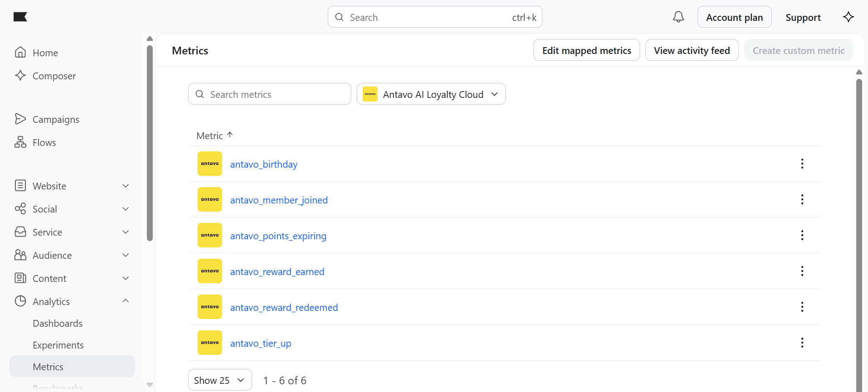Open the antavo_reward_redeemed metric link
This screenshot has height=392, width=868.
[284, 307]
